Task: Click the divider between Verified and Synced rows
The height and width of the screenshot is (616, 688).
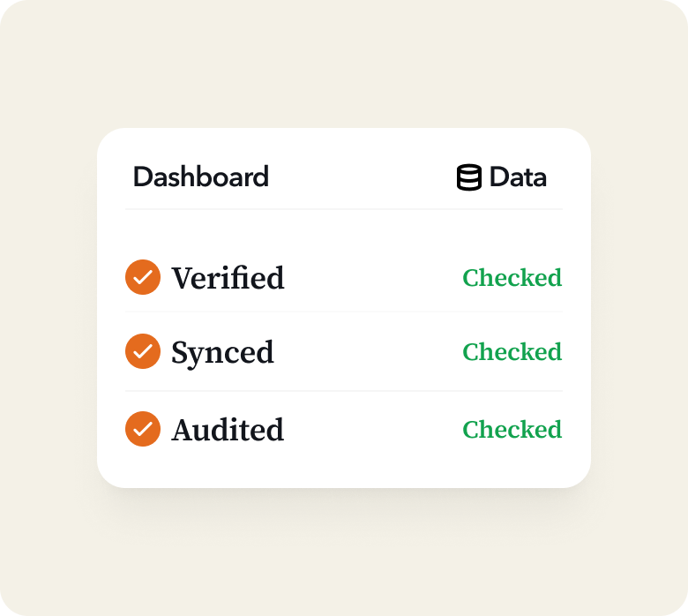Action: click(x=343, y=312)
